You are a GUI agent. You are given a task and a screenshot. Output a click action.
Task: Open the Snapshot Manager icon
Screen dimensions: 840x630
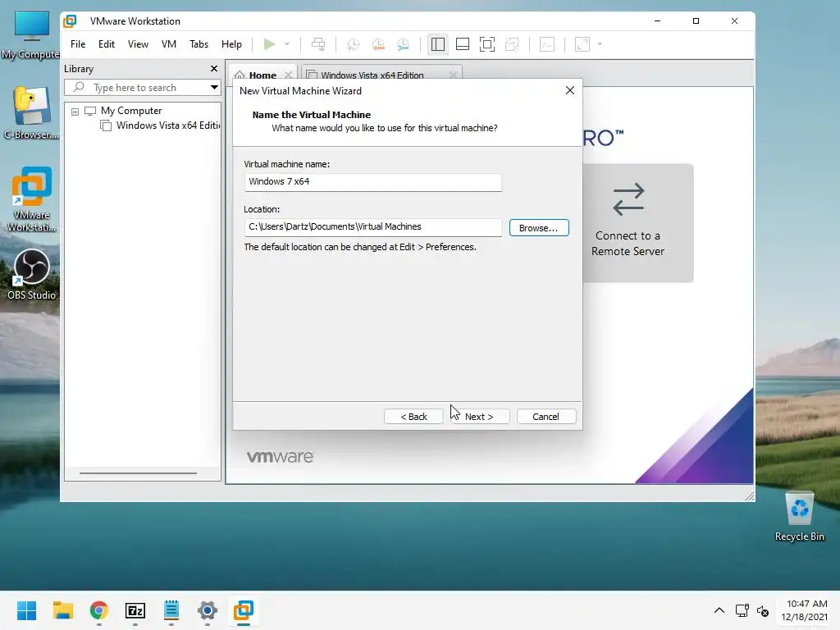[403, 44]
